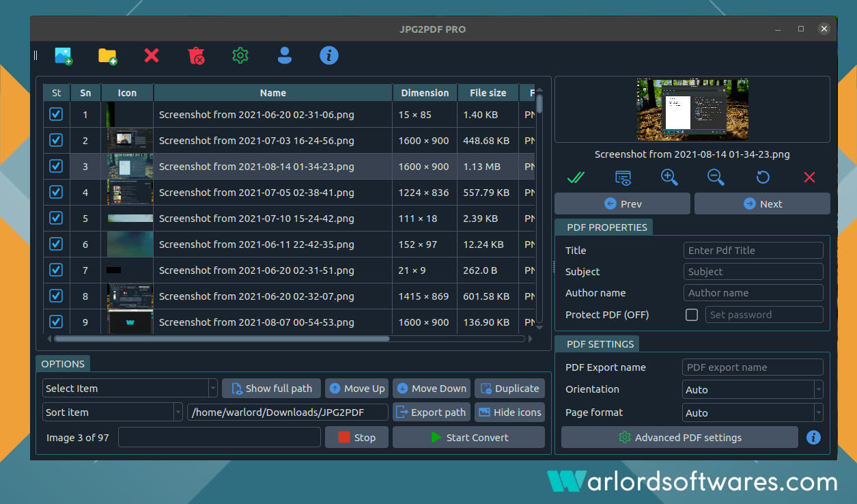857x504 pixels.
Task: Click the add image icon in toolbar
Action: pos(64,56)
